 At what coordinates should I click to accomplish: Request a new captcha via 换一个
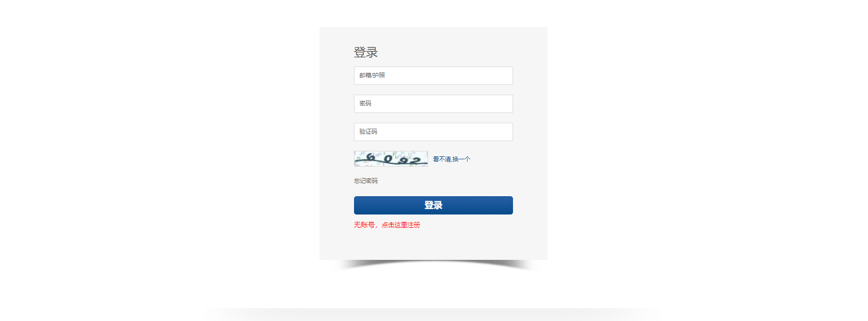click(452, 159)
